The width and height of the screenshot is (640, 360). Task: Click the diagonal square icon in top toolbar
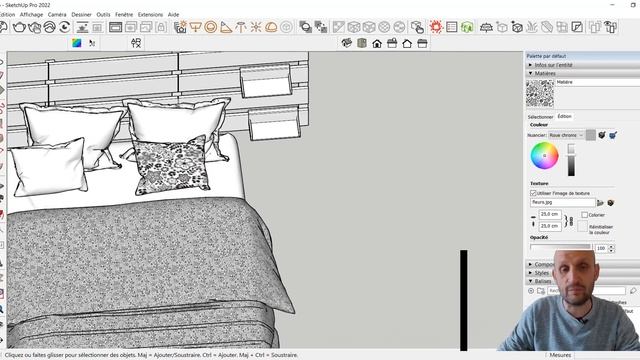(577, 27)
